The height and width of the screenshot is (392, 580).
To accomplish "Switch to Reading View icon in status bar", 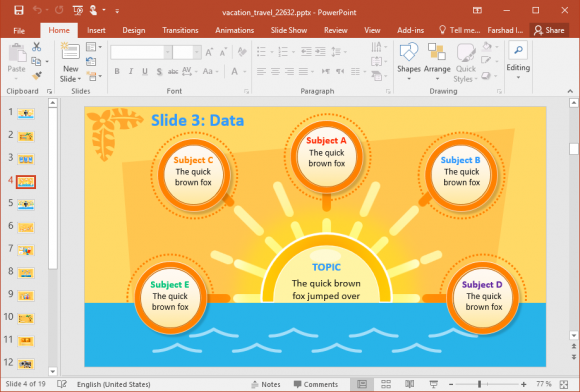I will pos(409,384).
